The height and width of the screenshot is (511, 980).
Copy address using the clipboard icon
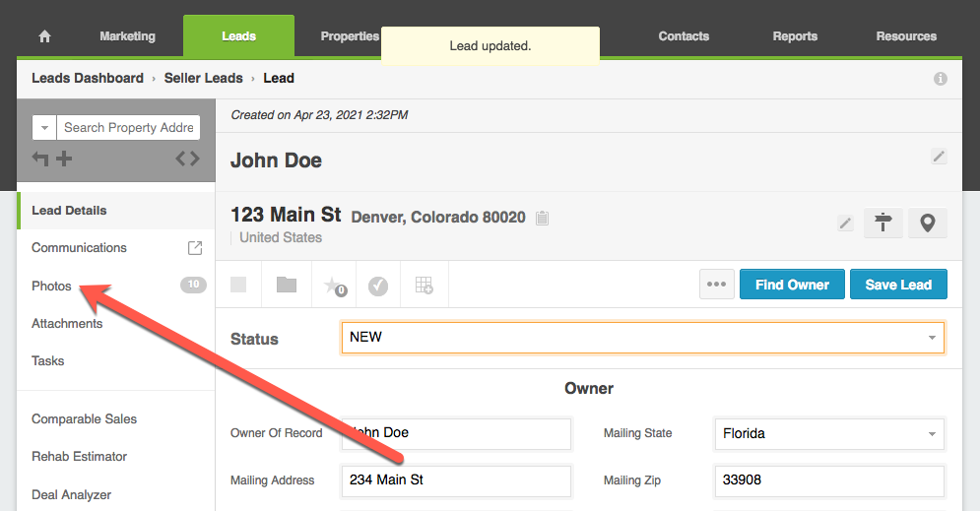[x=543, y=218]
